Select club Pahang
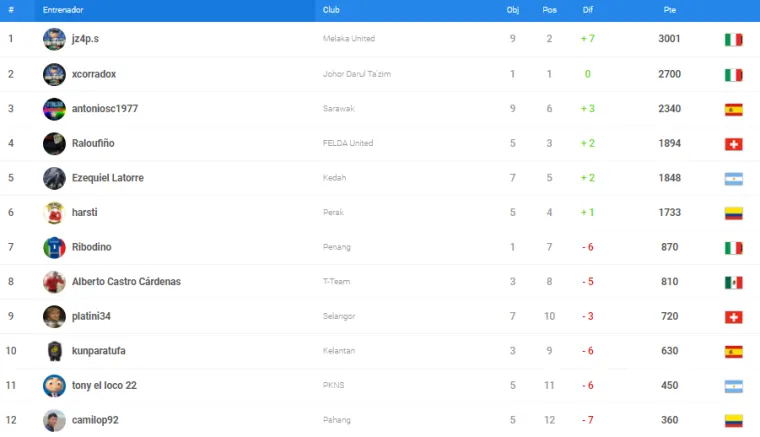760x437 pixels. [337, 420]
